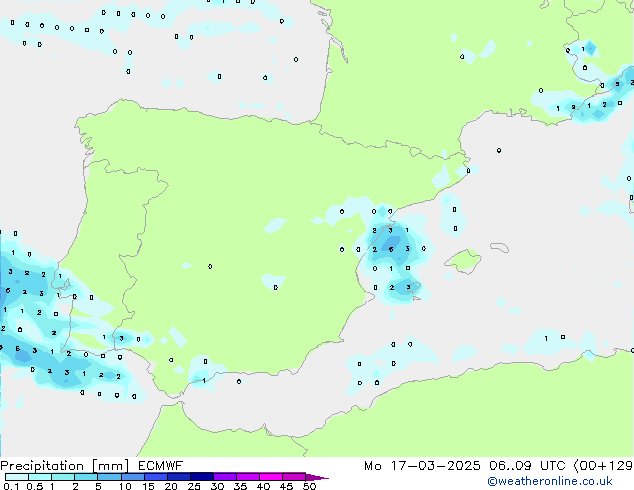Pick the 1–2 mm legend swatch
The height and width of the screenshot is (490, 634).
click(x=63, y=477)
